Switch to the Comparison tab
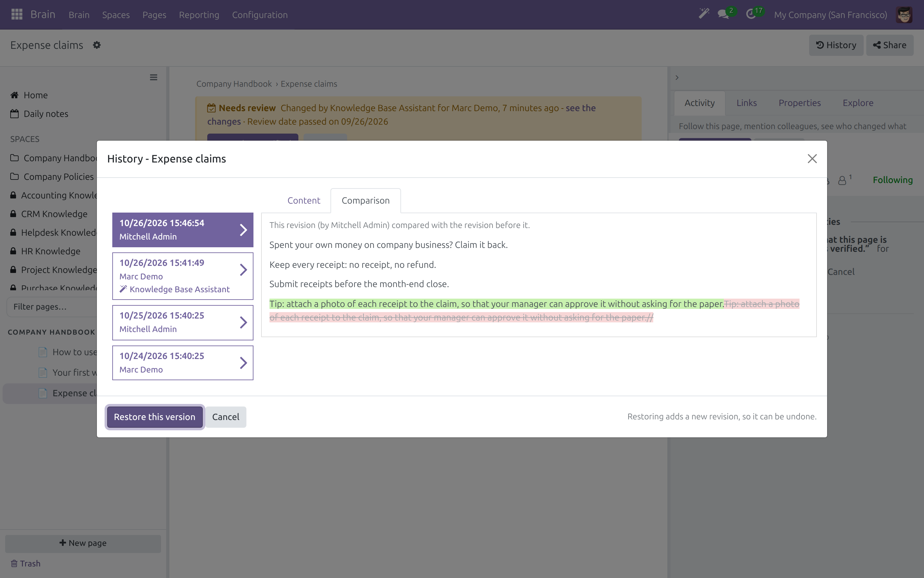Image resolution: width=924 pixels, height=578 pixels. (x=365, y=200)
